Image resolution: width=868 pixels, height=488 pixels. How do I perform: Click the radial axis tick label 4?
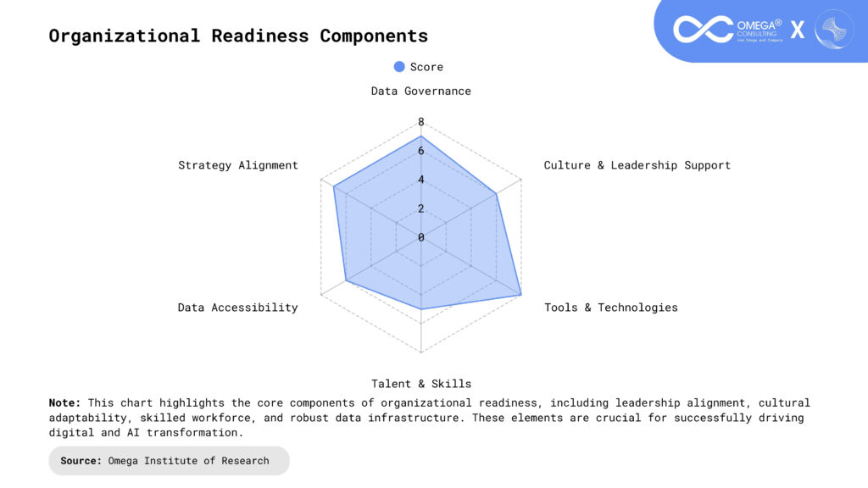pos(420,180)
